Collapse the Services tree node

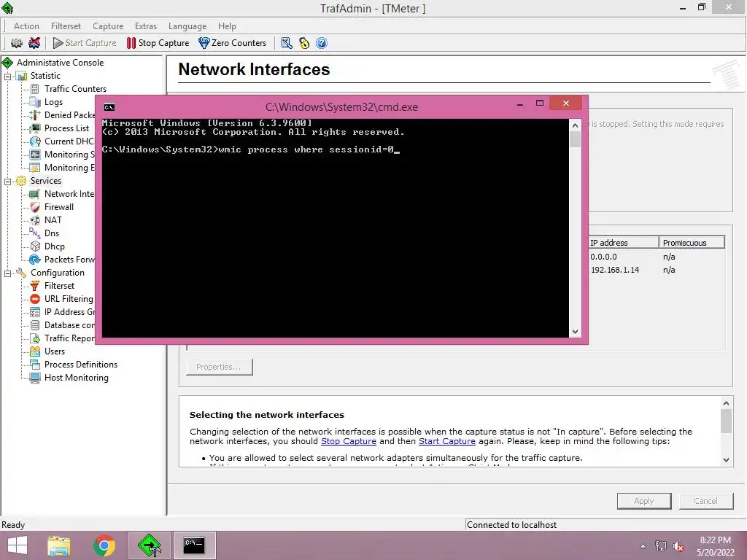point(7,182)
